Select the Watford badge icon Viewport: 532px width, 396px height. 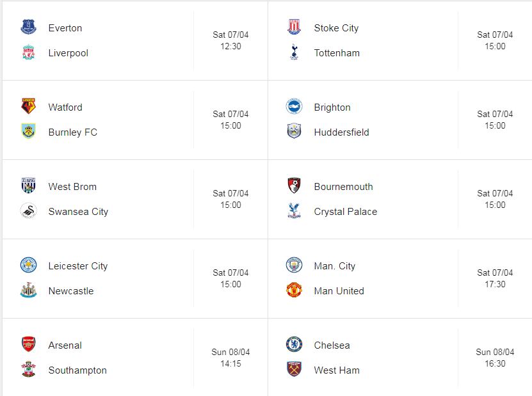click(x=29, y=106)
